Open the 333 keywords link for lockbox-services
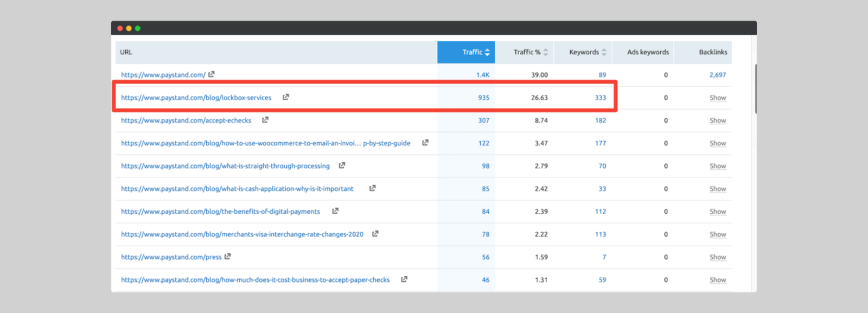This screenshot has height=313, width=868. point(600,98)
